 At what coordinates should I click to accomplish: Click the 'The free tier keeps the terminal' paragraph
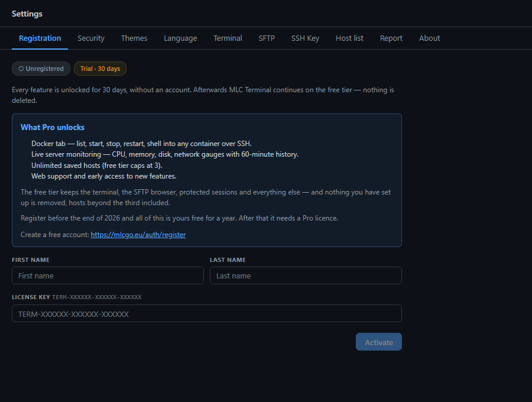pos(206,197)
